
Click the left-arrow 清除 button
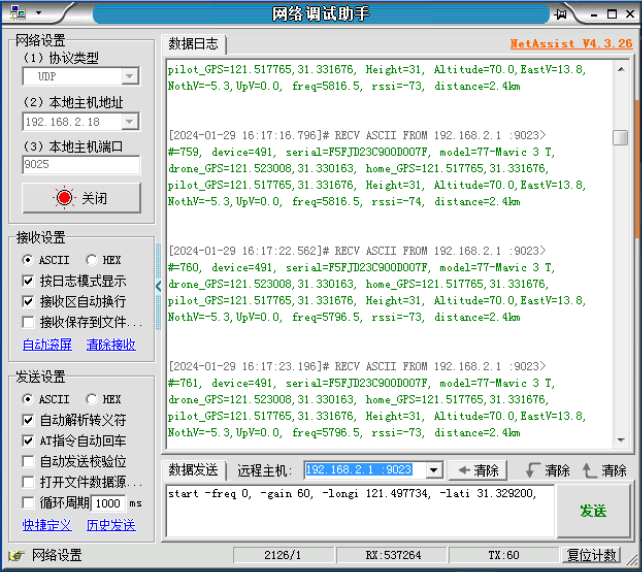478,470
